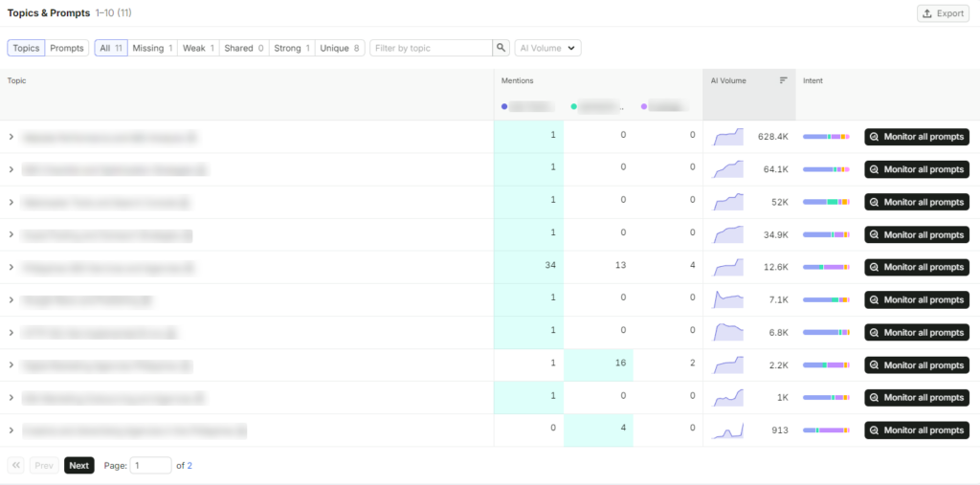Open the trend sparkline for the 628.4K row
Image resolution: width=980 pixels, height=485 pixels.
point(728,137)
